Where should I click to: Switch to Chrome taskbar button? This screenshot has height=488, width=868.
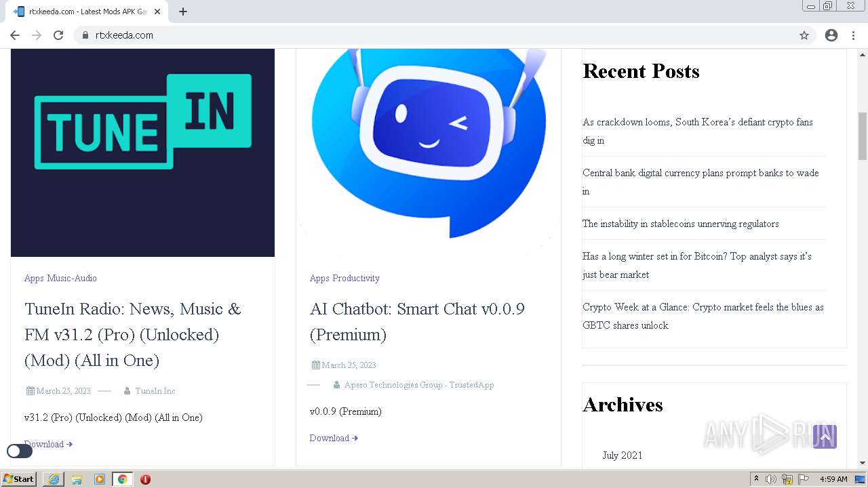pos(123,479)
